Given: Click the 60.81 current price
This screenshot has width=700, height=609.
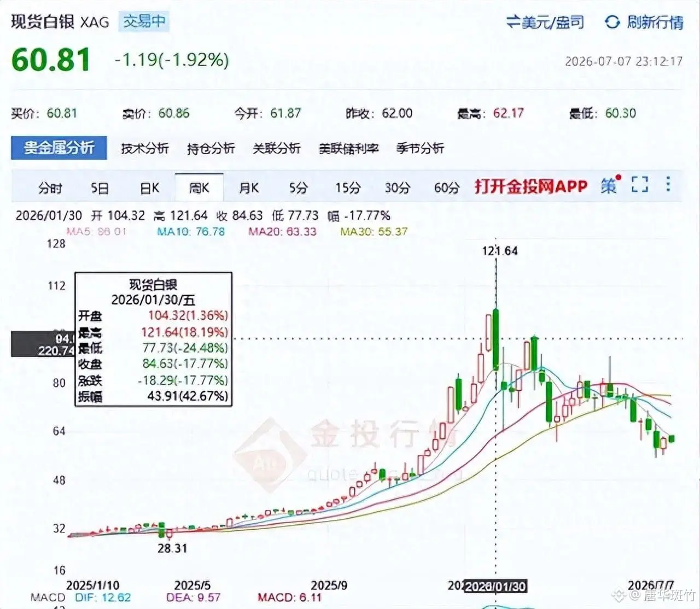Looking at the screenshot, I should (x=51, y=60).
